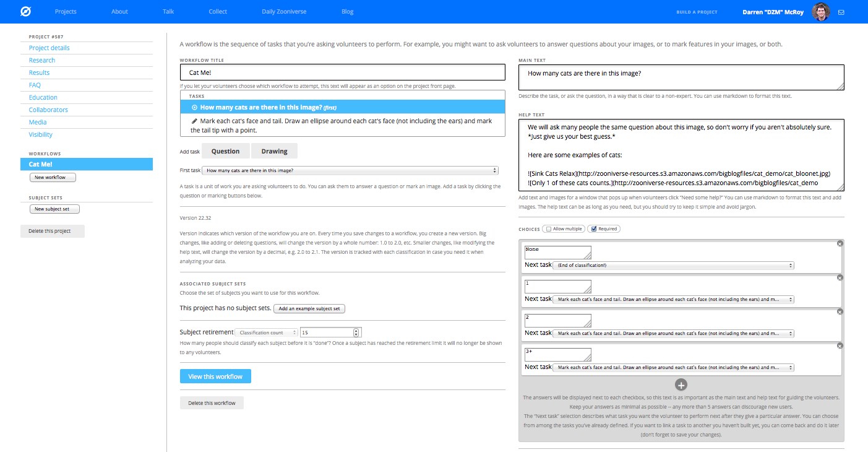This screenshot has width=868, height=452.
Task: Uncheck the 'Required' checkbox
Action: 594,229
